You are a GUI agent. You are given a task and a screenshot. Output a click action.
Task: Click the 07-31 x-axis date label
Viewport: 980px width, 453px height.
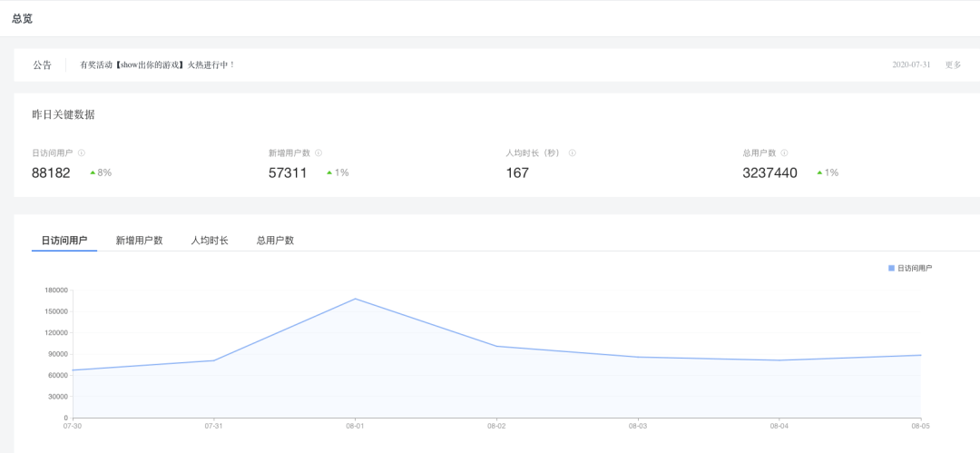click(x=213, y=425)
